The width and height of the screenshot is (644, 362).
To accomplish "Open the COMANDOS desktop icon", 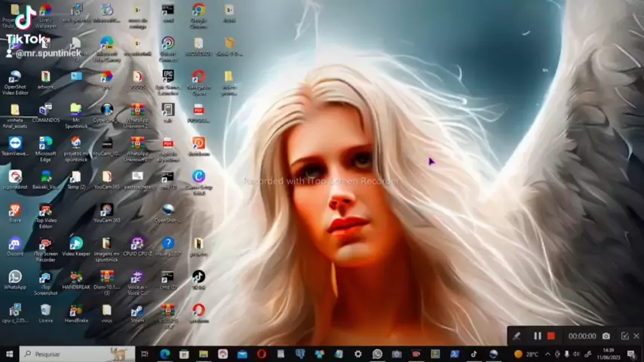I will 45,113.
